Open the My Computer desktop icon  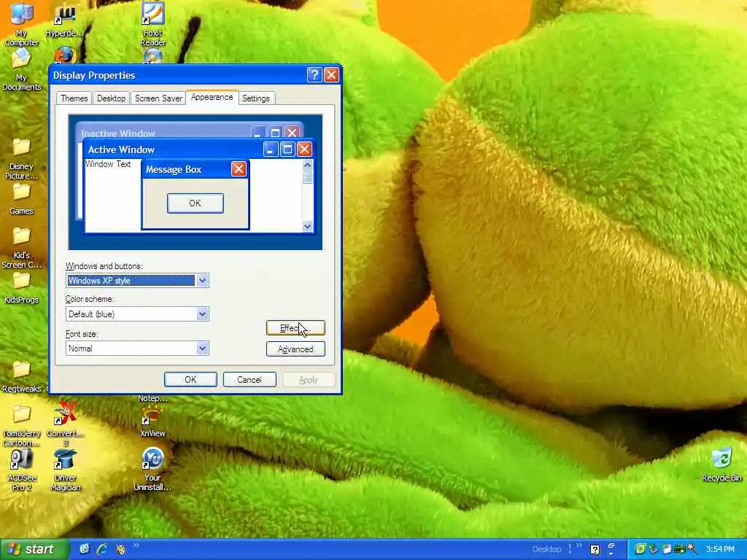21,24
